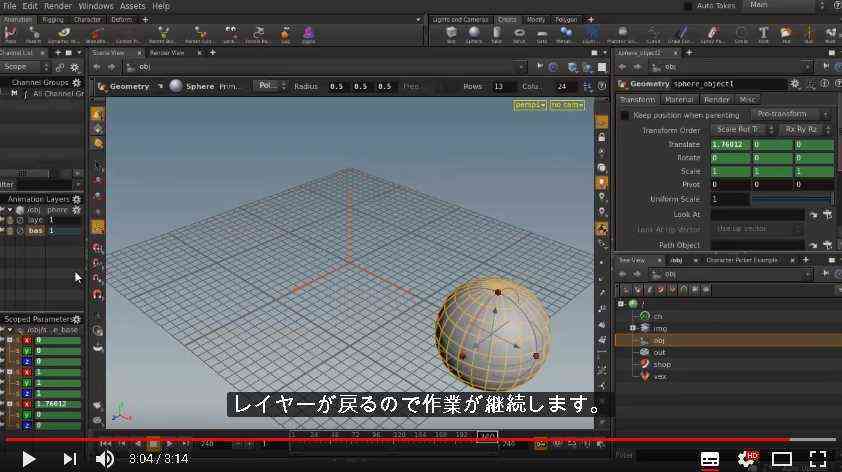Expand the img tree node
This screenshot has width=842, height=472.
coord(633,328)
